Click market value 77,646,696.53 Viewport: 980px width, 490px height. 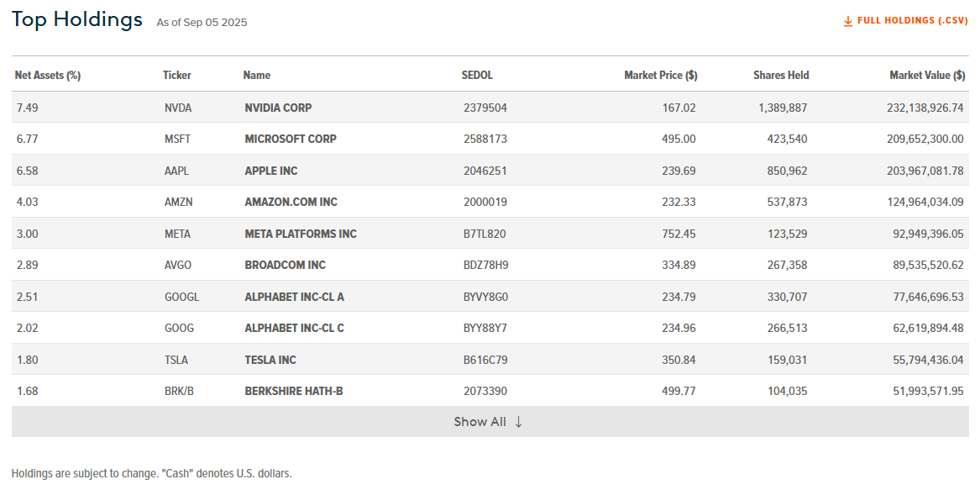click(929, 297)
